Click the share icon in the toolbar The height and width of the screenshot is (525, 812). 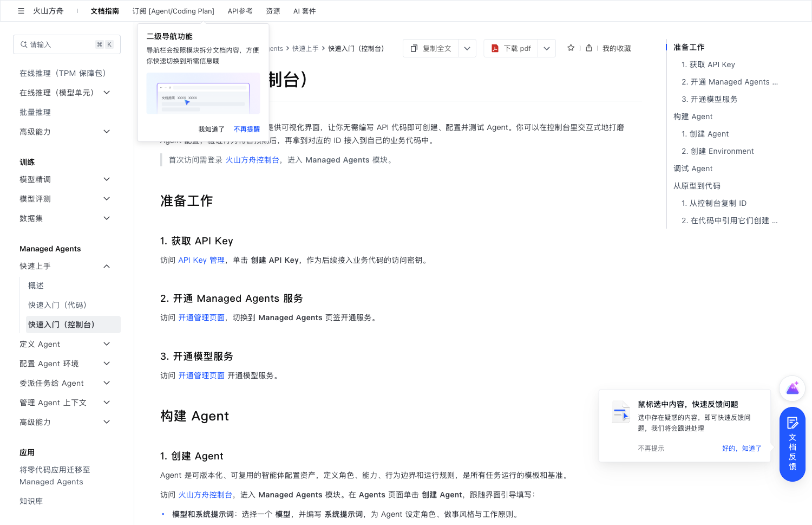tap(589, 48)
